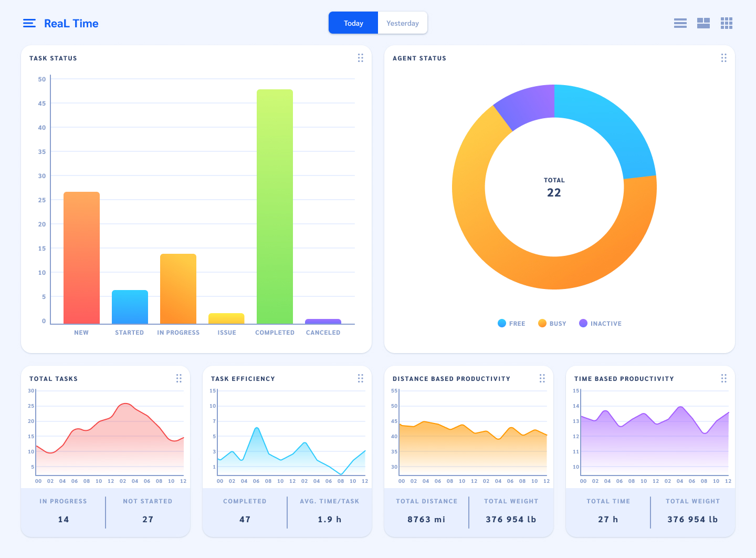756x558 pixels.
Task: Switch to two-panel layout view
Action: pyautogui.click(x=703, y=23)
